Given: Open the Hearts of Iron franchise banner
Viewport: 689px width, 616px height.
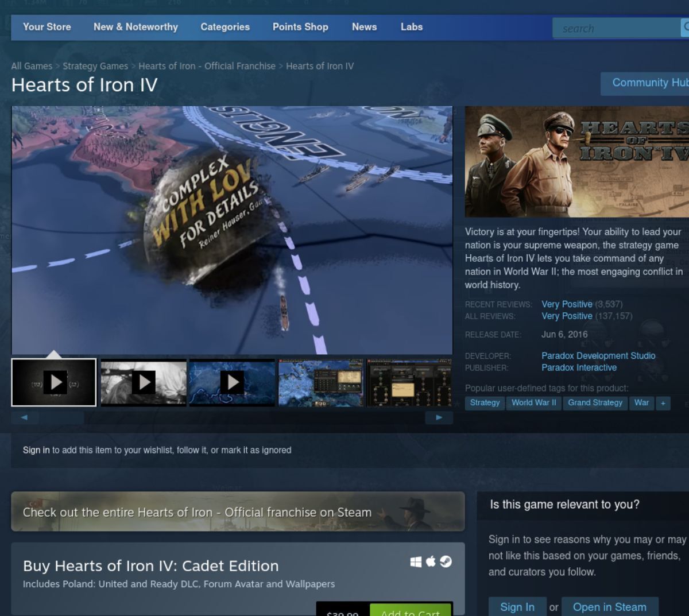Looking at the screenshot, I should click(x=238, y=512).
